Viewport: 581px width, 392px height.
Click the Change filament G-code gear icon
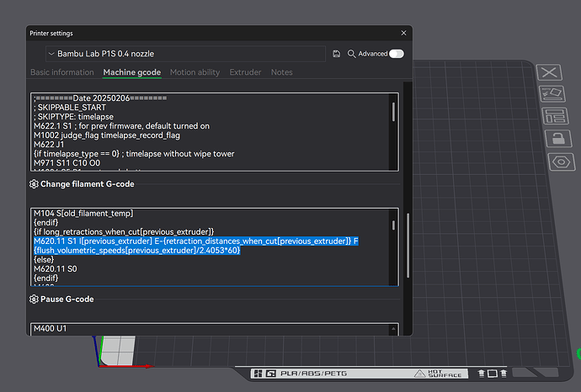[34, 184]
